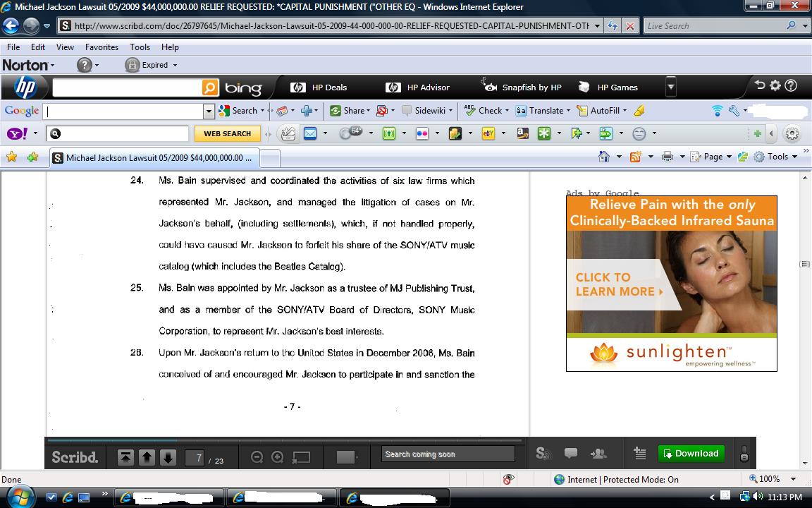Expand the Share dropdown in Google toolbar
This screenshot has width=812, height=508.
click(x=368, y=110)
